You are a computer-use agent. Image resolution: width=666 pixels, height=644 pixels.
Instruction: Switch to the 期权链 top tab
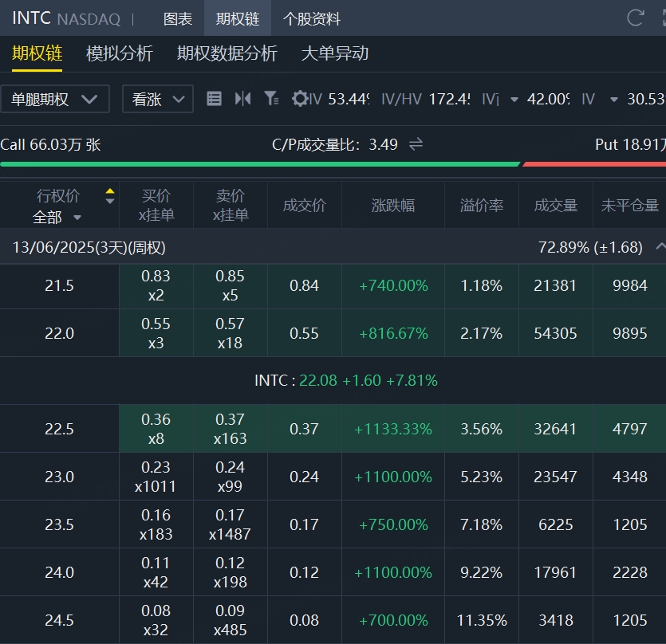coord(238,18)
